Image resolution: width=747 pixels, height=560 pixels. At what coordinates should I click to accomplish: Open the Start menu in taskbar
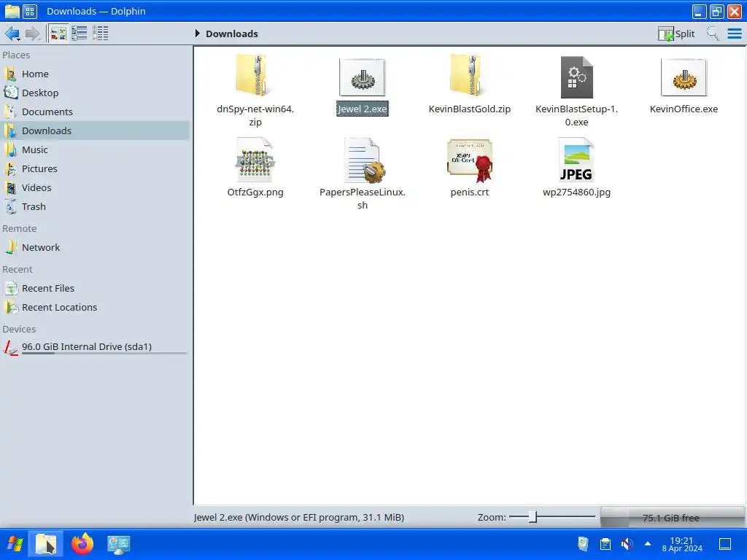(15, 544)
